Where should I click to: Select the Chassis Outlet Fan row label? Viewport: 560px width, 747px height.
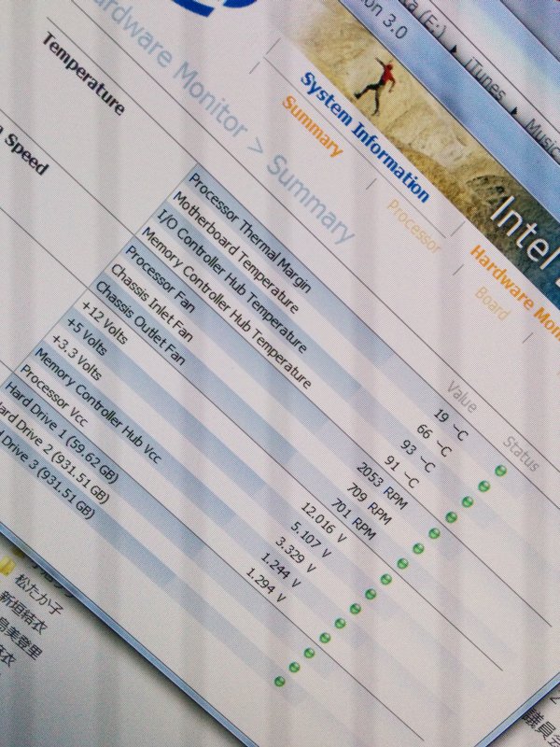click(x=140, y=323)
